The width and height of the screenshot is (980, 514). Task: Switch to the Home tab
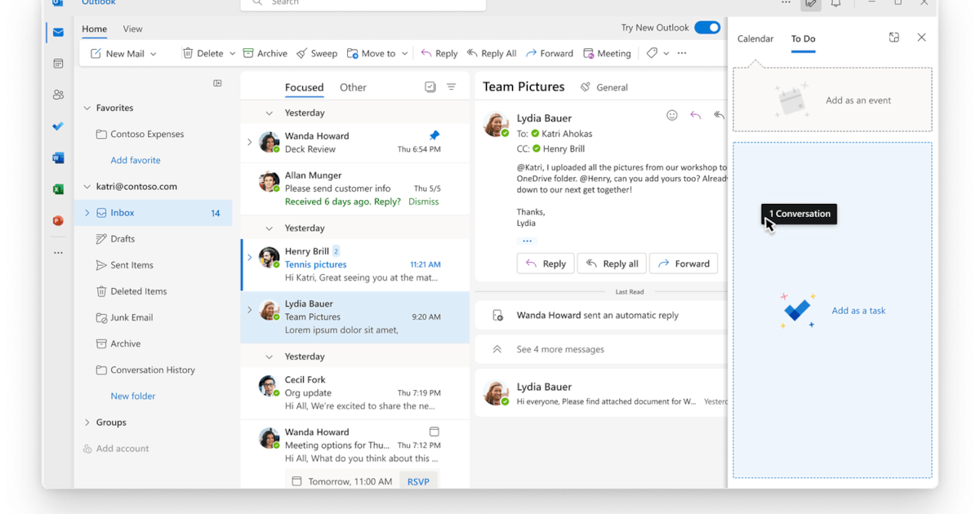(94, 29)
